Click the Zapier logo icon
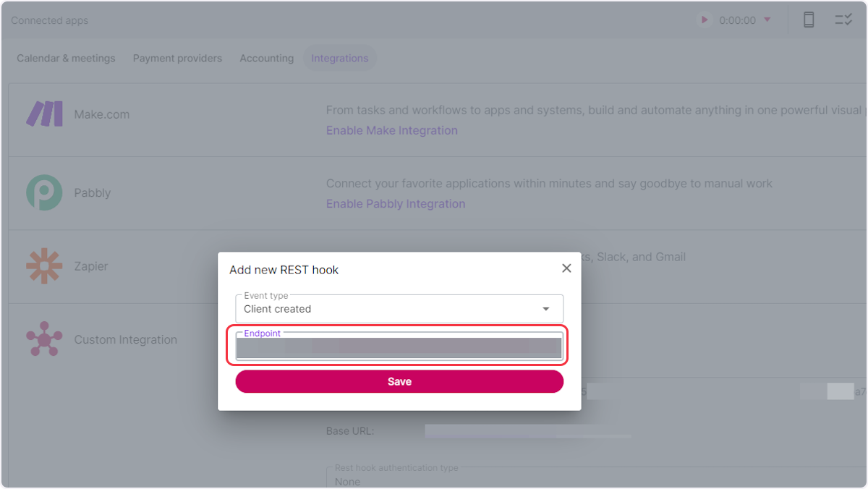This screenshot has width=868, height=489. 45,266
